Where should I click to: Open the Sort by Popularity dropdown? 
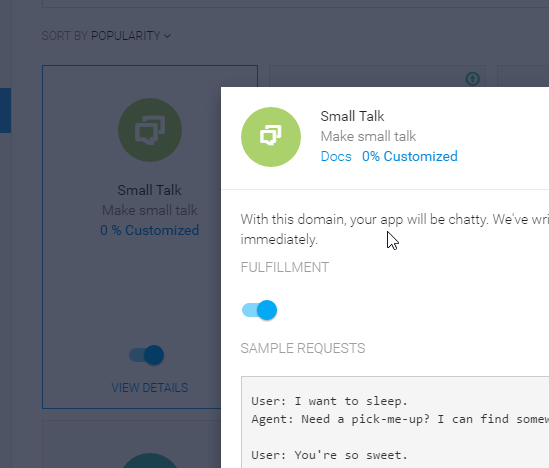click(x=106, y=36)
